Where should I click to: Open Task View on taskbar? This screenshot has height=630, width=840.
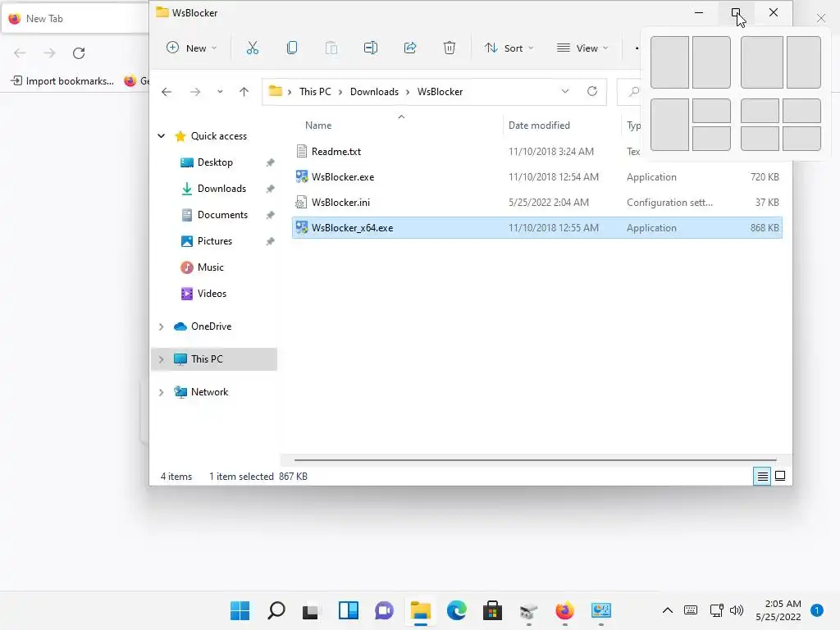311,610
